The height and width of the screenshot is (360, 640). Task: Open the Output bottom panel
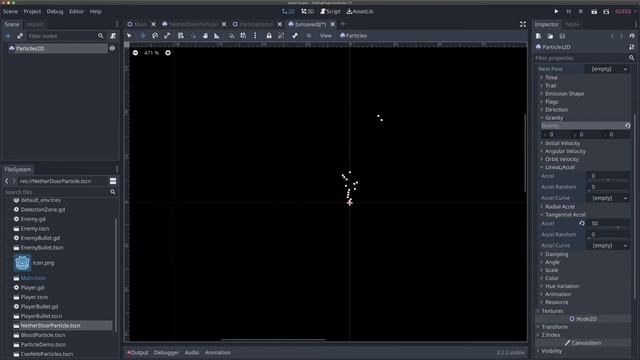click(x=138, y=353)
